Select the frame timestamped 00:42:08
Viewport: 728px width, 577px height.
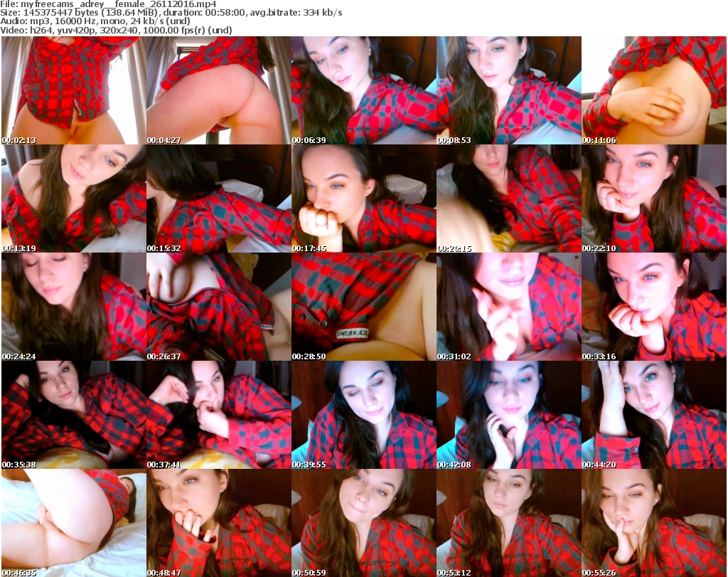(x=508, y=415)
